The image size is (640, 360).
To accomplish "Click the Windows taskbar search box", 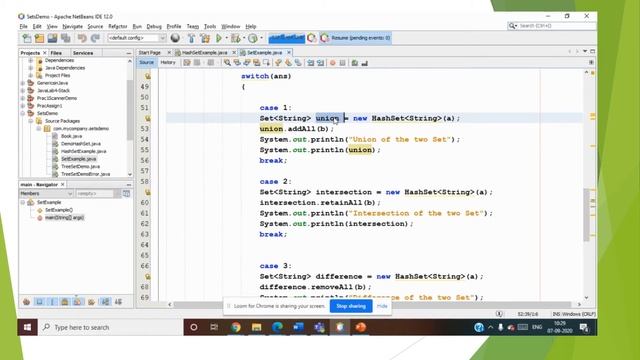I will pos(110,327).
